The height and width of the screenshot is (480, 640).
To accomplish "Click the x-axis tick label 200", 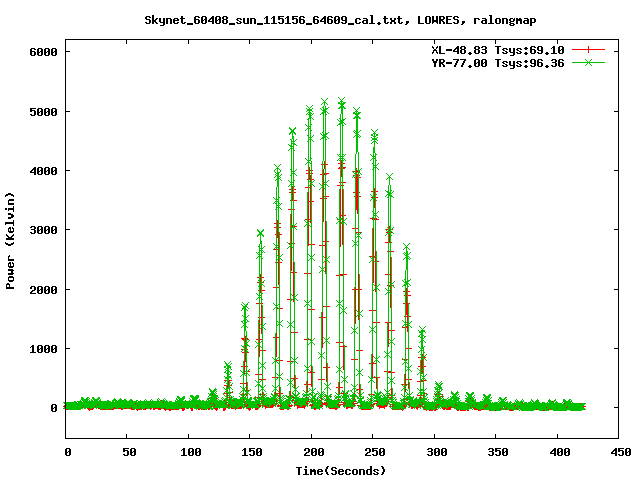I will pyautogui.click(x=313, y=452).
